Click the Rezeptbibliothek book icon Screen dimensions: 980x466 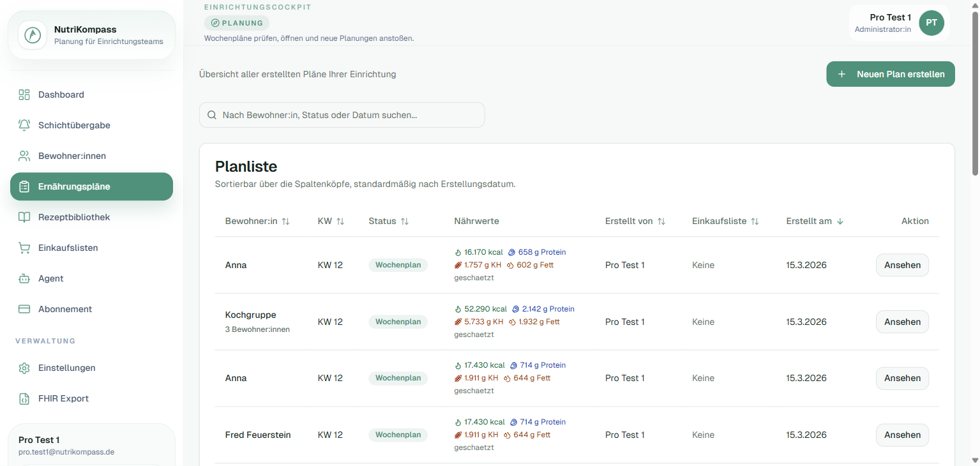pos(24,217)
